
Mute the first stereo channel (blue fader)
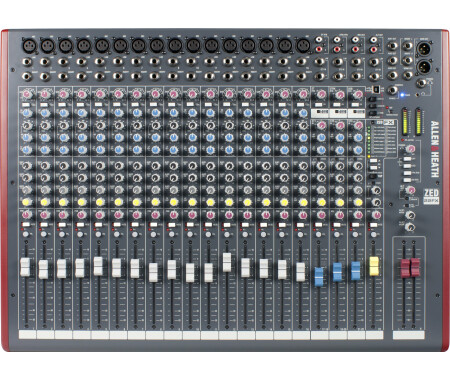319,225
